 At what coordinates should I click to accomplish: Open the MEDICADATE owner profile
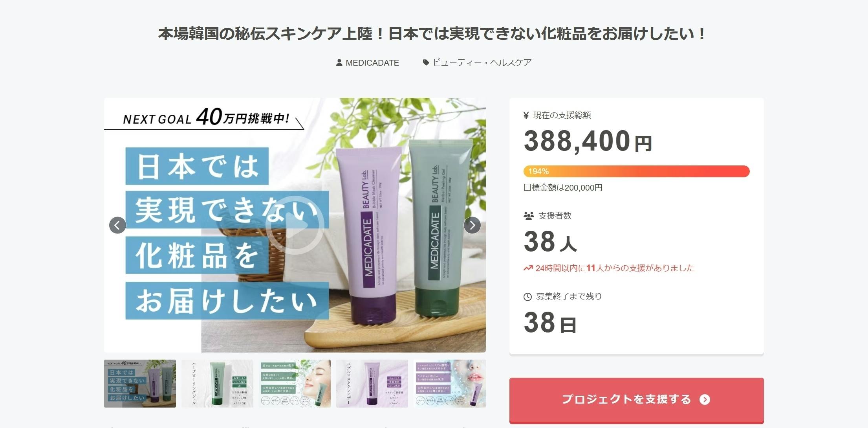click(372, 63)
